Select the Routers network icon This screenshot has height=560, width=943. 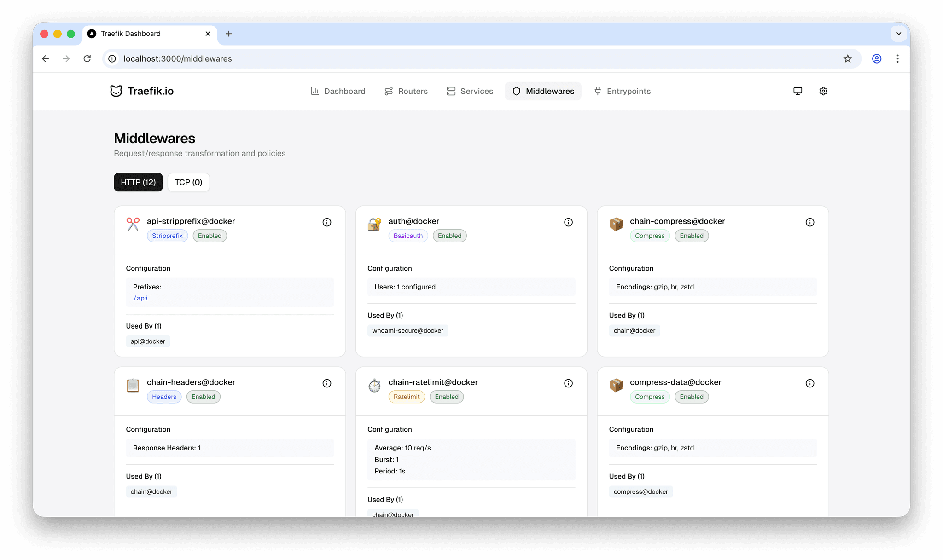pyautogui.click(x=389, y=91)
